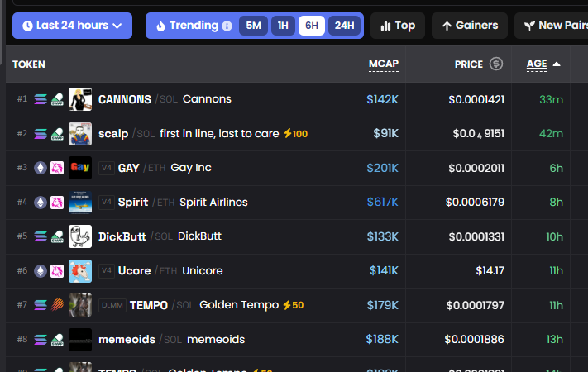Click Spirit market cap $617K
The image size is (588, 372).
(x=383, y=203)
